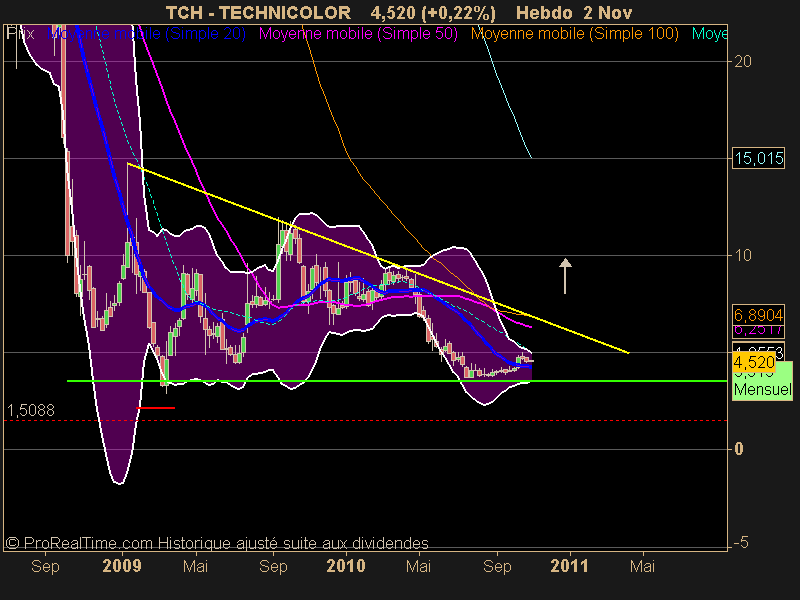Click the -5 price axis tick
This screenshot has width=800, height=600.
pyautogui.click(x=741, y=542)
